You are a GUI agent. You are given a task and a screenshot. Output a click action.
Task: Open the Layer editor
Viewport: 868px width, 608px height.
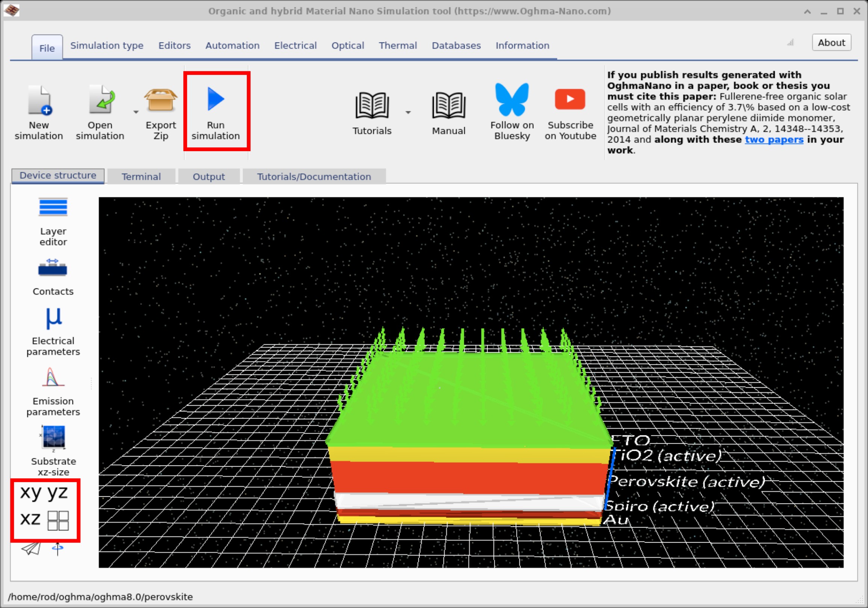pyautogui.click(x=53, y=207)
